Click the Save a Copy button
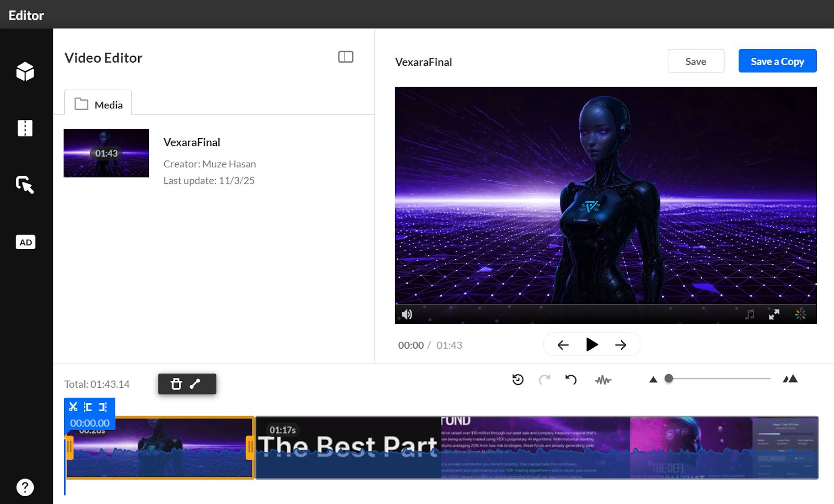 [x=777, y=61]
